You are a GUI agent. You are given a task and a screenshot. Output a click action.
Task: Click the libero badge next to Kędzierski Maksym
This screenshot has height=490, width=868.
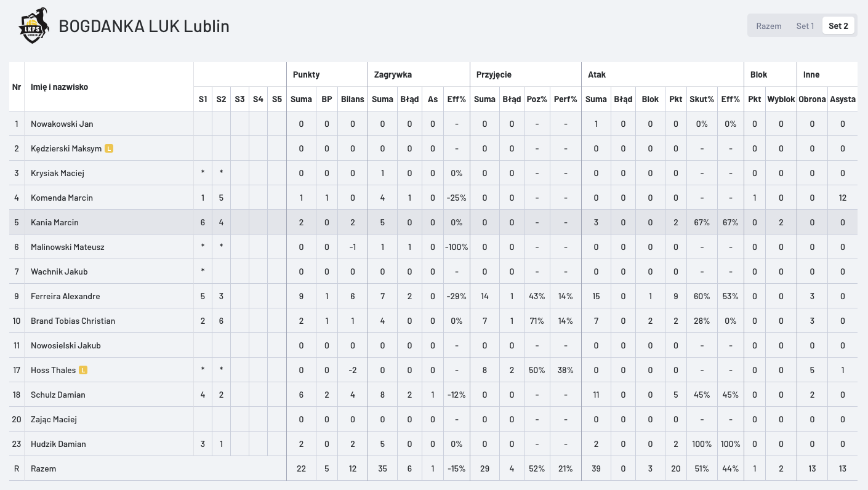click(109, 148)
